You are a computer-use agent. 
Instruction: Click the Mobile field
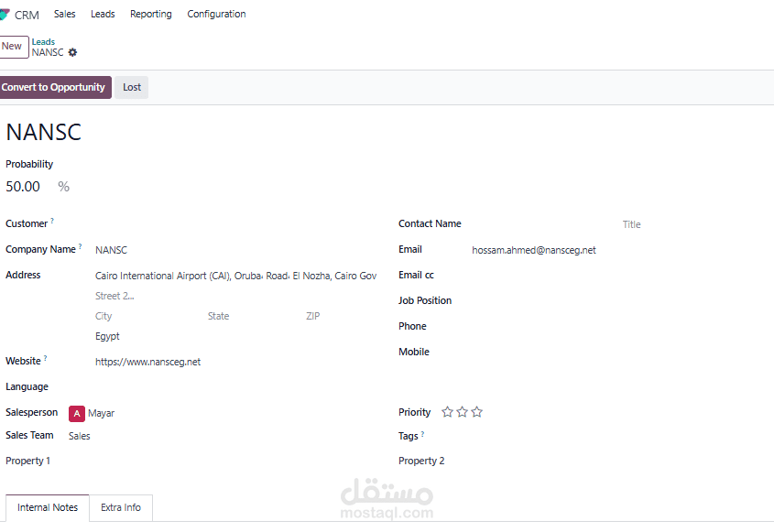tap(620, 353)
